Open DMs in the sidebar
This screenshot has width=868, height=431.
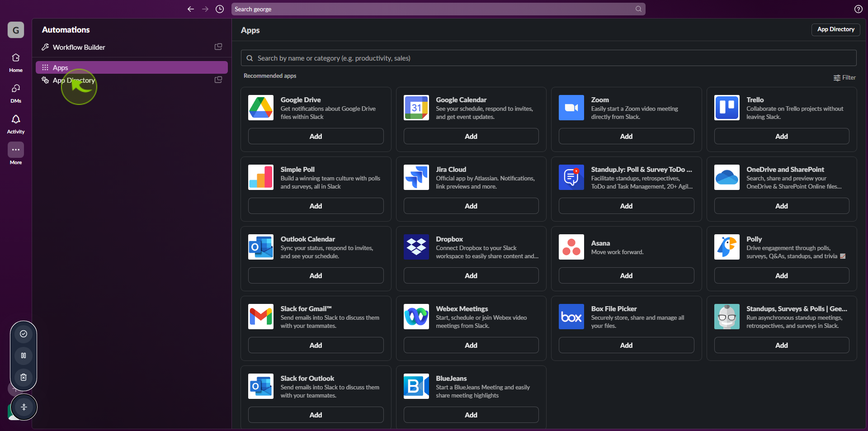pyautogui.click(x=16, y=93)
